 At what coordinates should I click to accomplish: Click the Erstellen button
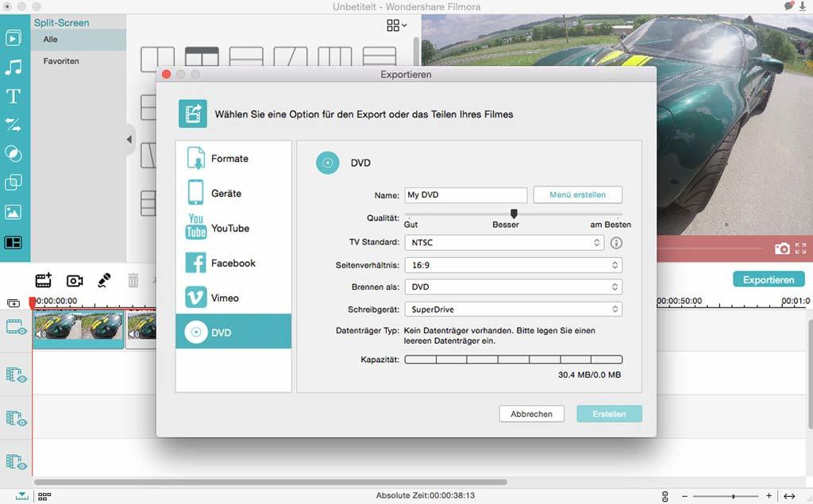pyautogui.click(x=609, y=414)
